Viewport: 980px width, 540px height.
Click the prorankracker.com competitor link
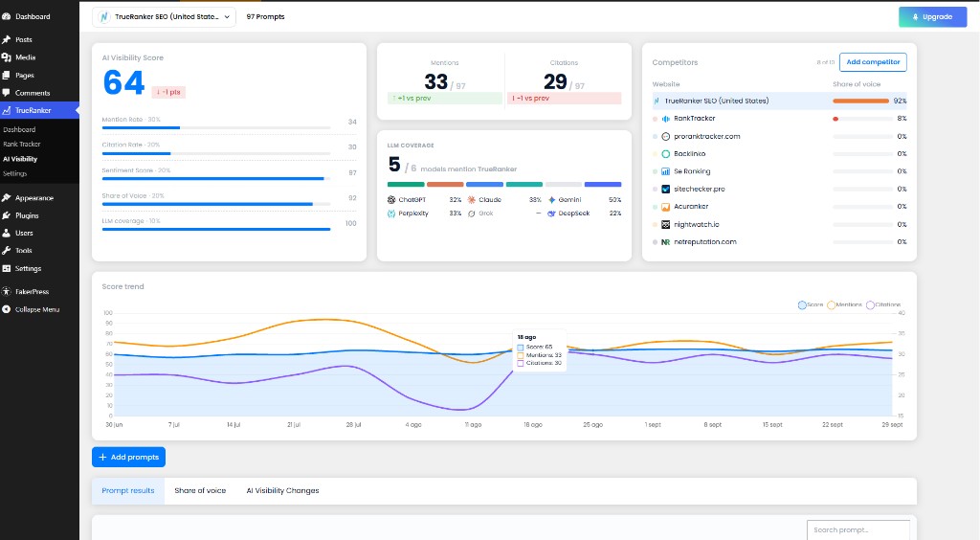(x=707, y=136)
